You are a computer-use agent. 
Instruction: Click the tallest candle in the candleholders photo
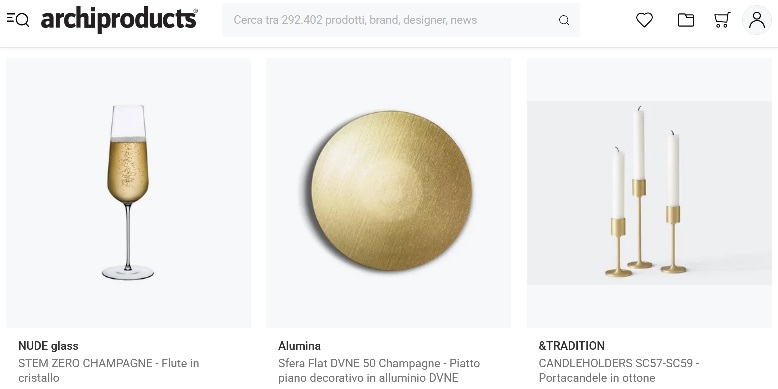[639, 144]
